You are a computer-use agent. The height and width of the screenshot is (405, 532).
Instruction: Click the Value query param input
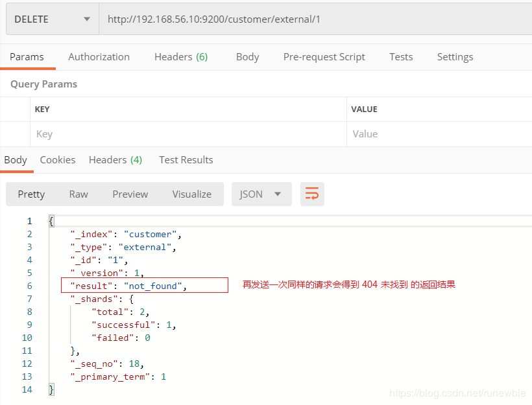click(x=439, y=134)
